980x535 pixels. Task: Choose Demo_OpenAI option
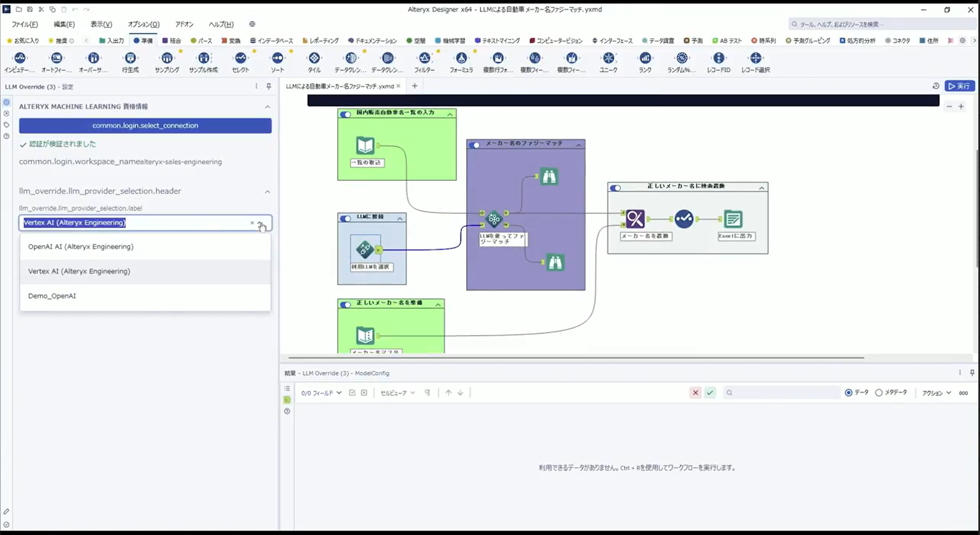tap(145, 296)
